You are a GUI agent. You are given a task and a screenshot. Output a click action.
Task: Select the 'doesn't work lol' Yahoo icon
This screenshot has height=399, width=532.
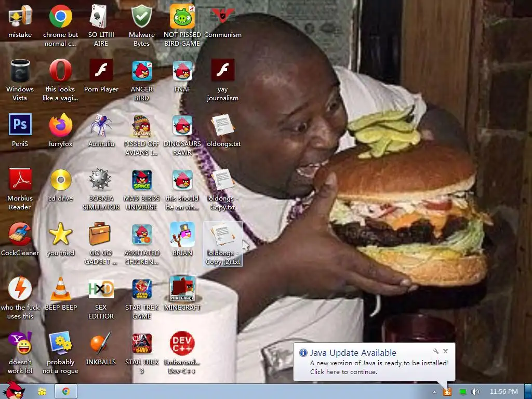(20, 343)
